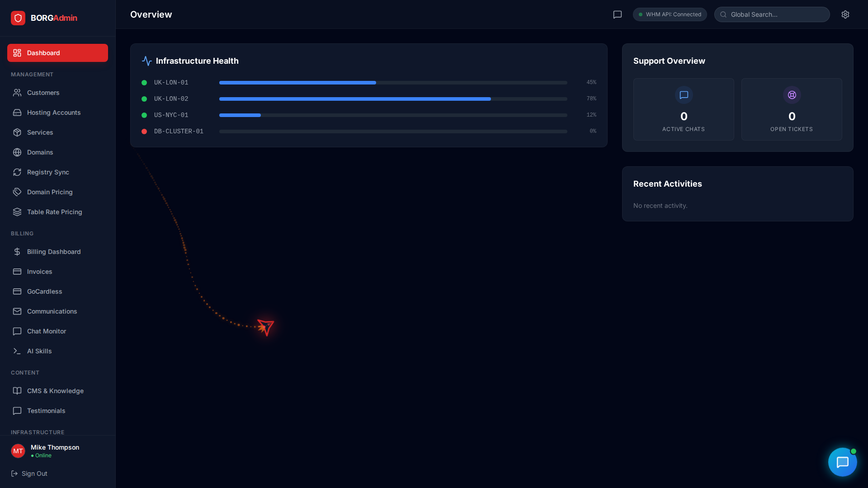Open the AI Skills terminal icon
This screenshot has height=488, width=868.
point(17,351)
